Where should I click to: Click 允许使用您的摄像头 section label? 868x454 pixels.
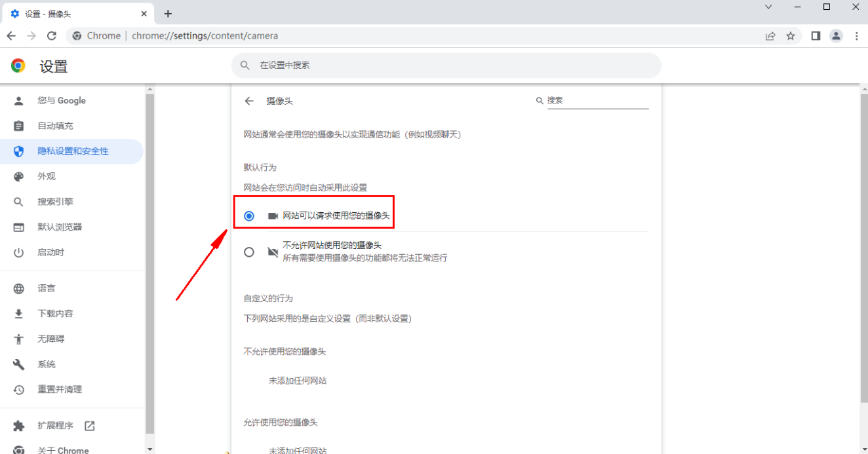[281, 423]
